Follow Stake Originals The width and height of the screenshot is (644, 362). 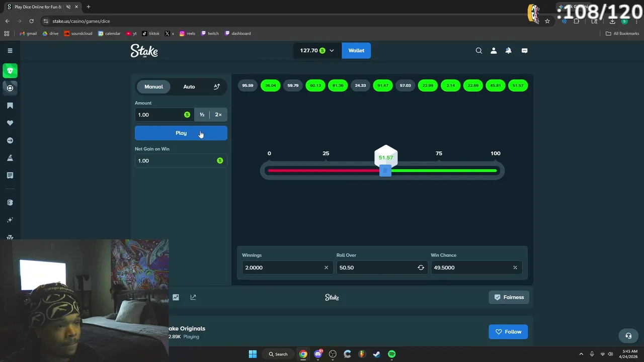[508, 332]
